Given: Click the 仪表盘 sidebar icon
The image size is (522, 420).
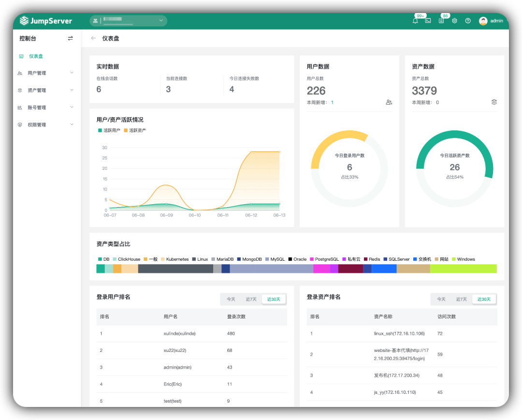Looking at the screenshot, I should coord(21,56).
